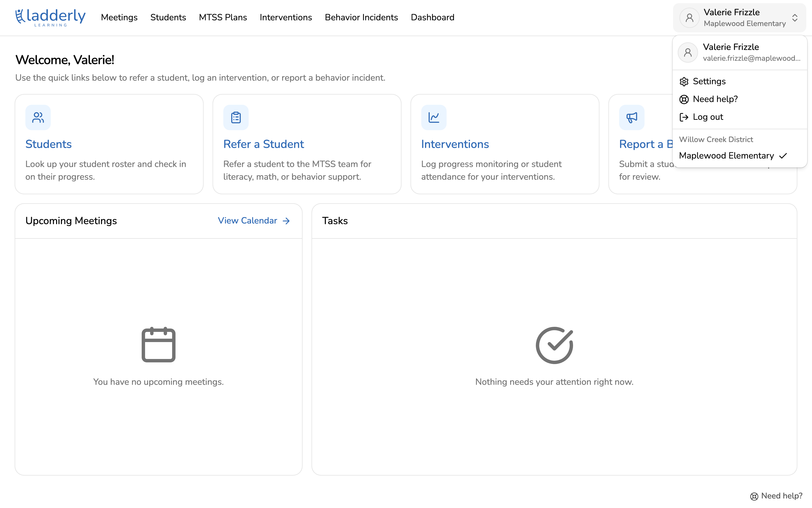The width and height of the screenshot is (812, 508).
Task: Click the Valerie Frizzle name in the dropdown header
Action: (x=731, y=47)
